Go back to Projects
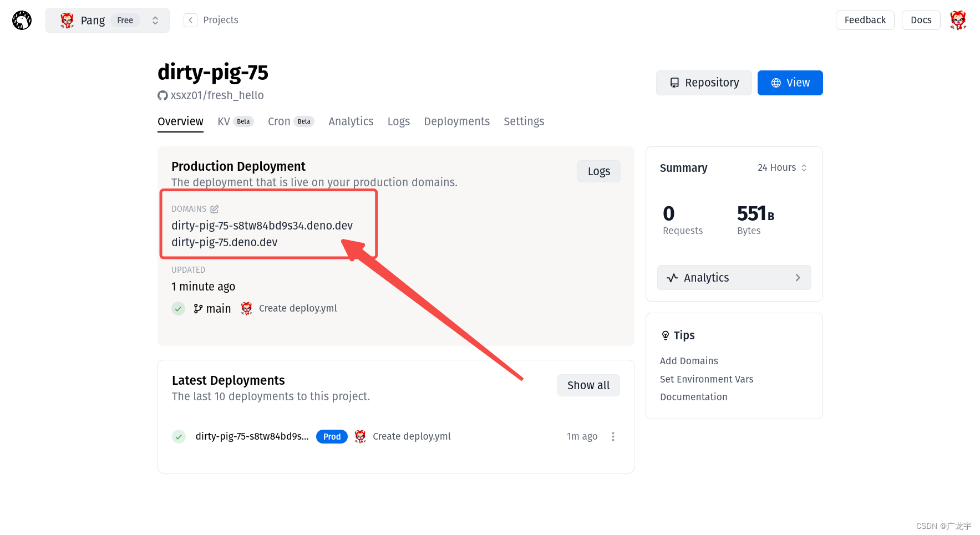This screenshot has width=980, height=535. point(220,20)
